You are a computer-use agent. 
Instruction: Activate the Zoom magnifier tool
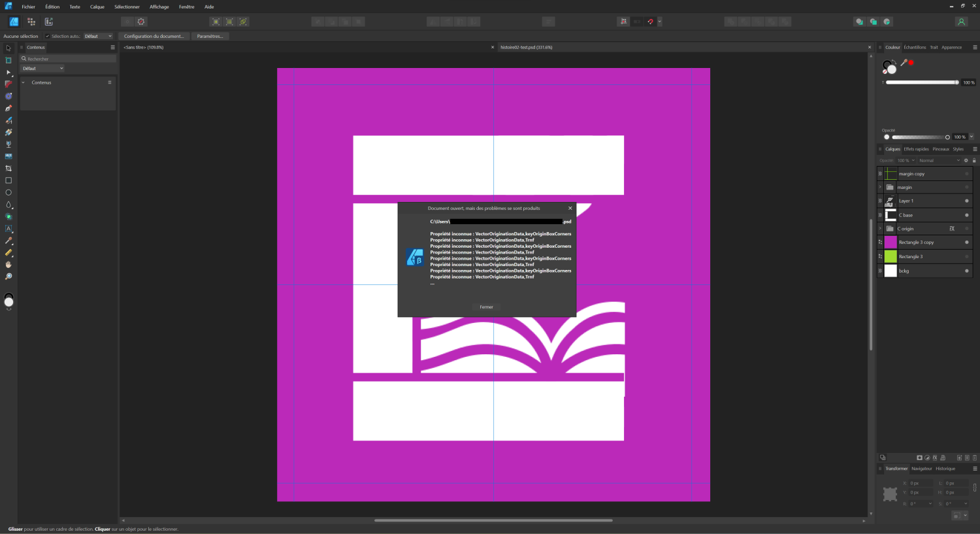point(8,276)
